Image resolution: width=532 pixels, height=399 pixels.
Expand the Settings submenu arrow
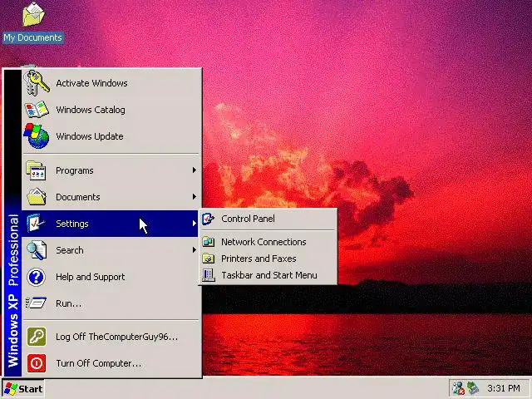tap(194, 224)
